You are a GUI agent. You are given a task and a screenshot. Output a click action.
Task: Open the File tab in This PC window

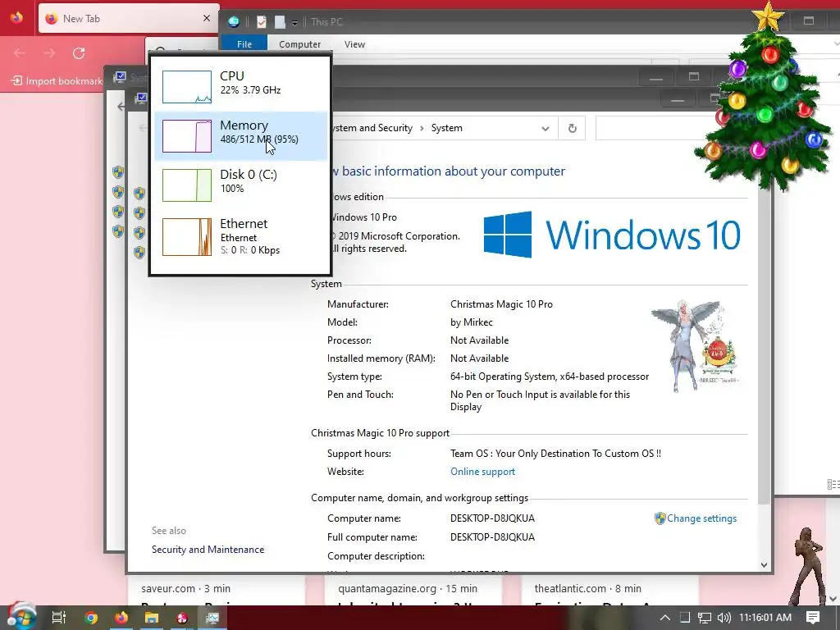tap(244, 44)
